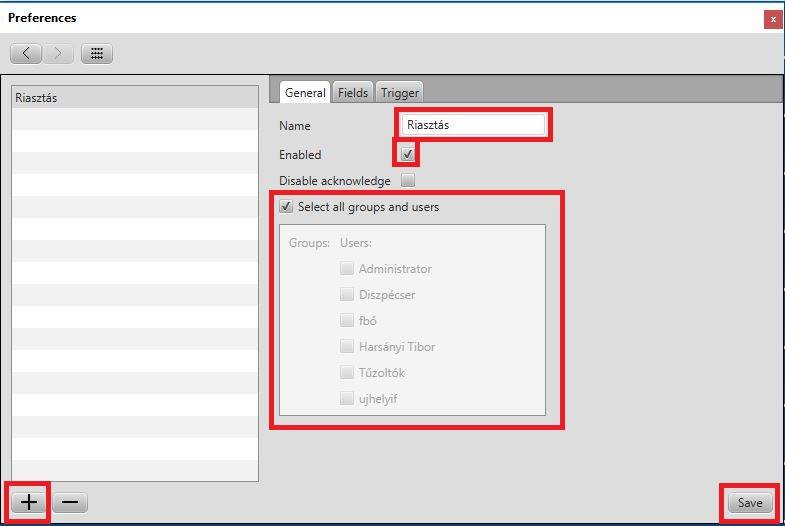
Task: Open the grid view icon button
Action: pyautogui.click(x=97, y=53)
